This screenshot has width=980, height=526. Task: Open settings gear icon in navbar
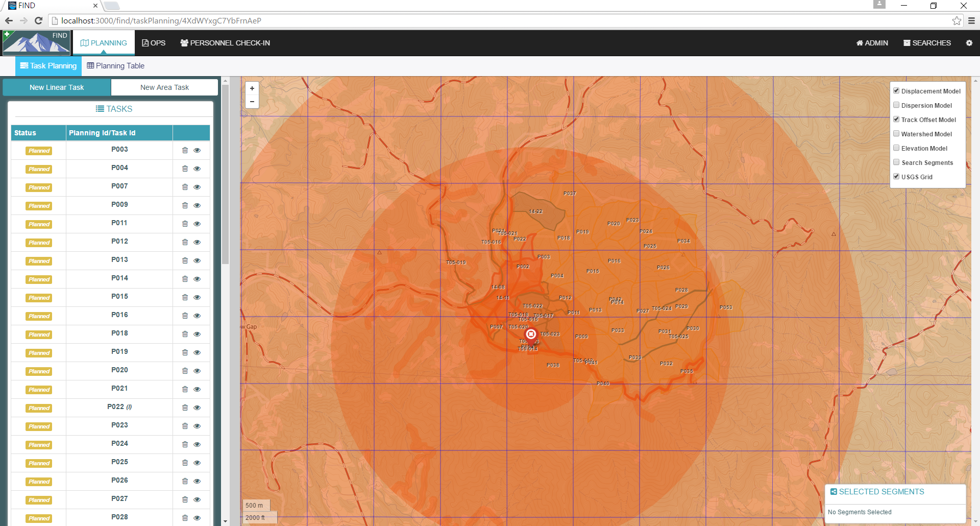[969, 43]
